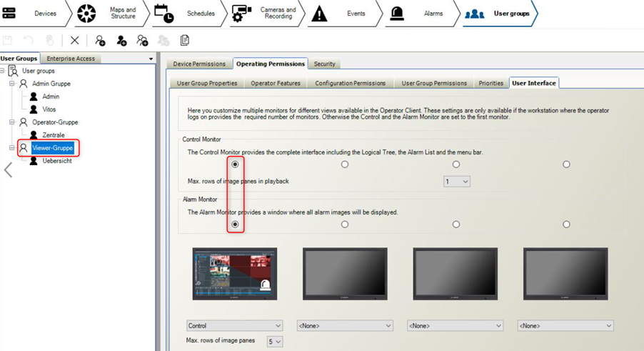The width and height of the screenshot is (644, 351).
Task: Collapse the Admin Gruppe tree node
Action: click(x=11, y=84)
